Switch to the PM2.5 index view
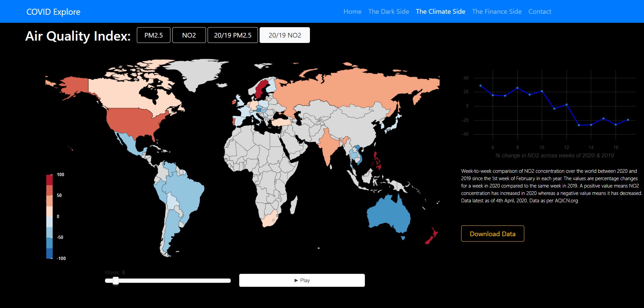The width and height of the screenshot is (644, 308). click(154, 35)
